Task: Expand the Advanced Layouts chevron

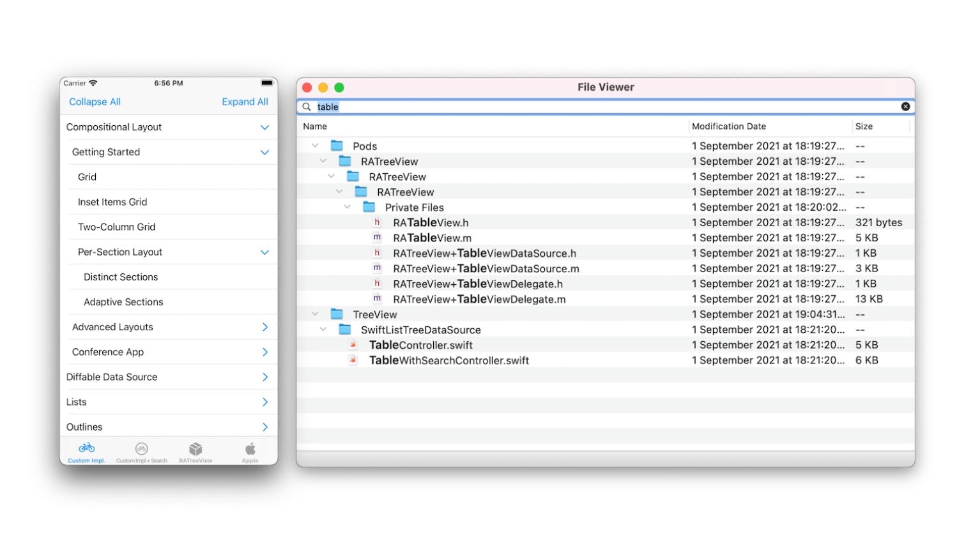Action: coord(264,326)
